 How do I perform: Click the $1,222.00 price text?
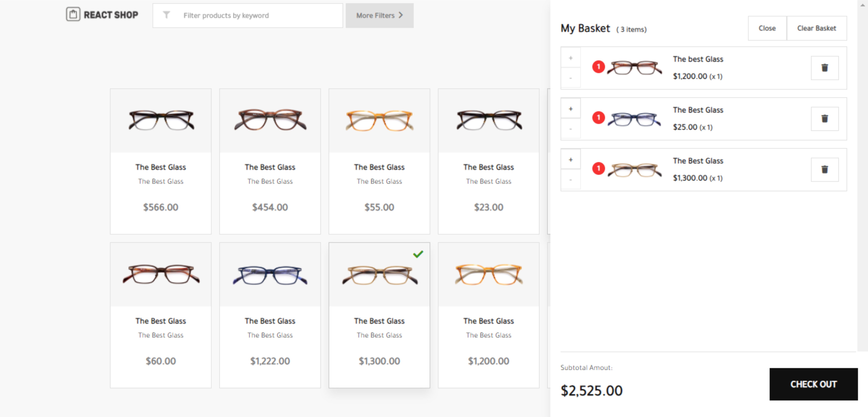tap(270, 361)
